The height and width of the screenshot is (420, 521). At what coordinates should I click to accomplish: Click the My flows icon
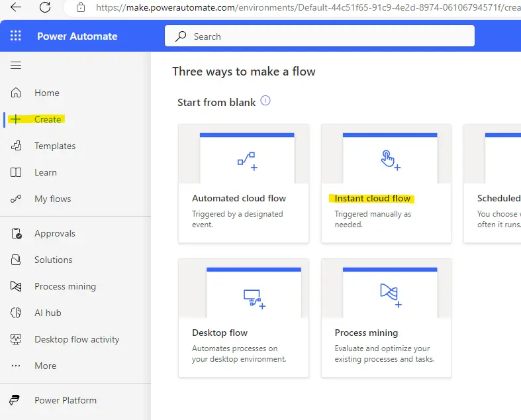[17, 199]
